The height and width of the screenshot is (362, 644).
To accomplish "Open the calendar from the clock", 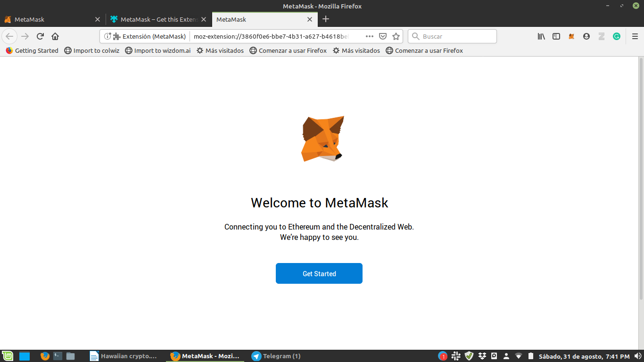I will pos(584,356).
